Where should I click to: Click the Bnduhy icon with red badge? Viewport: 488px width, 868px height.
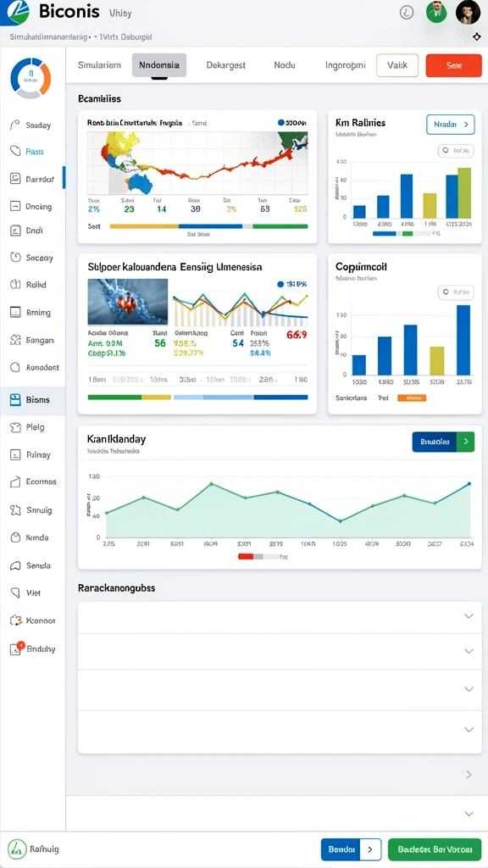[16, 648]
